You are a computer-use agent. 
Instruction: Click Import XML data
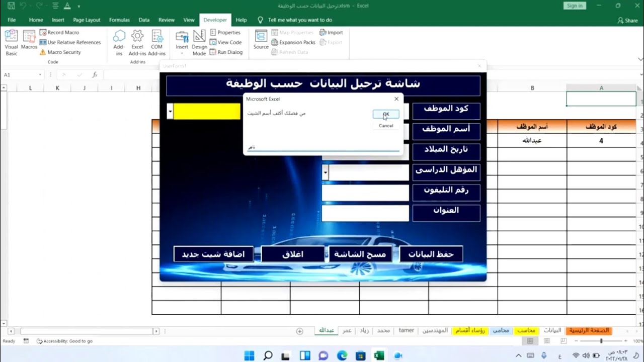[331, 32]
